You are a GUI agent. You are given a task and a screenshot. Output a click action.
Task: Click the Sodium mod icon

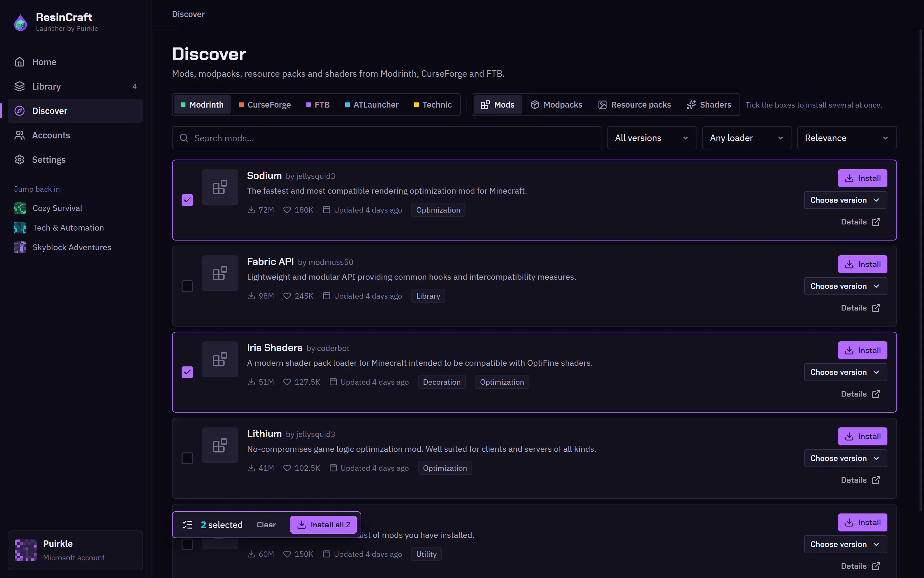click(x=220, y=187)
